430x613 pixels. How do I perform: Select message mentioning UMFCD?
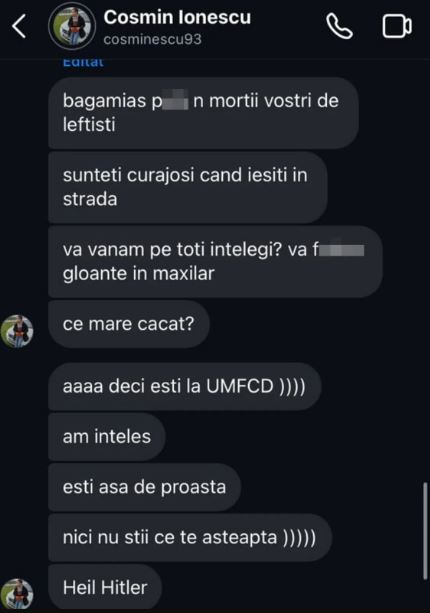(185, 386)
